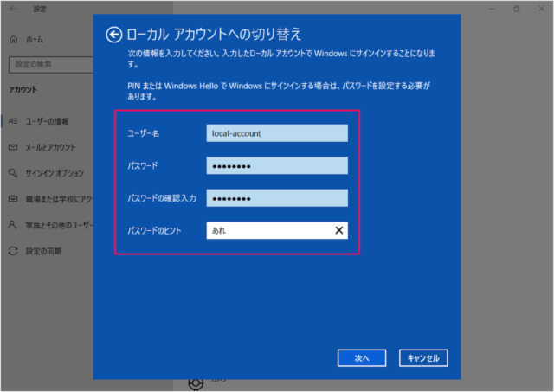This screenshot has width=554, height=392.
Task: Click the back arrow in Settings title bar
Action: 13,9
